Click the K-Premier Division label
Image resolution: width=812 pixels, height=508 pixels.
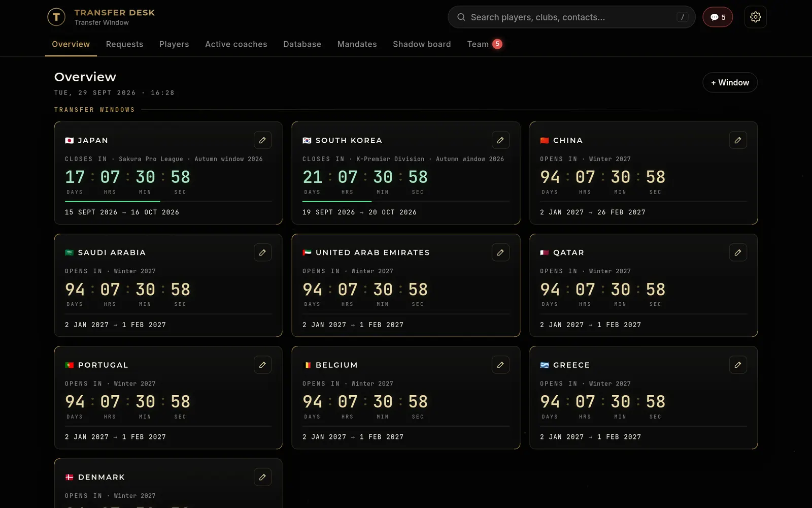390,159
